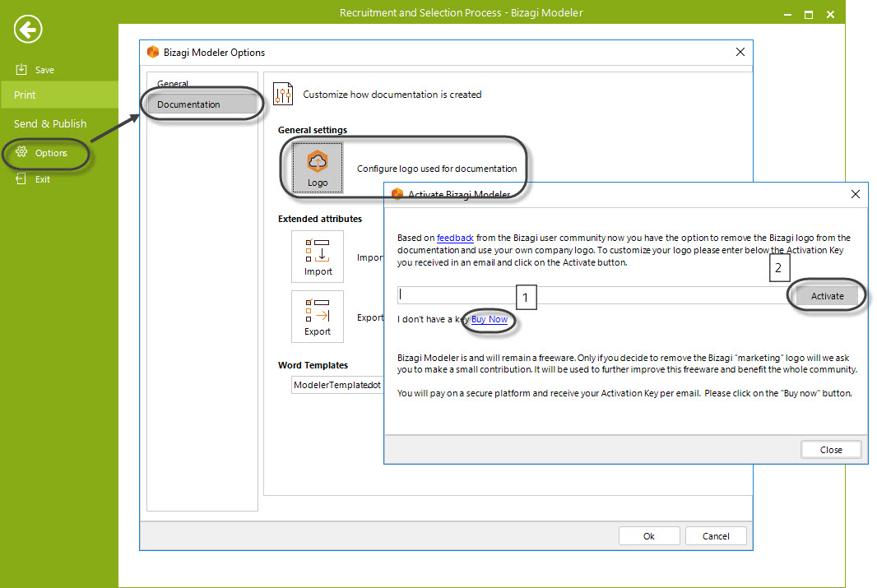Open the Print menu entry

point(58,95)
